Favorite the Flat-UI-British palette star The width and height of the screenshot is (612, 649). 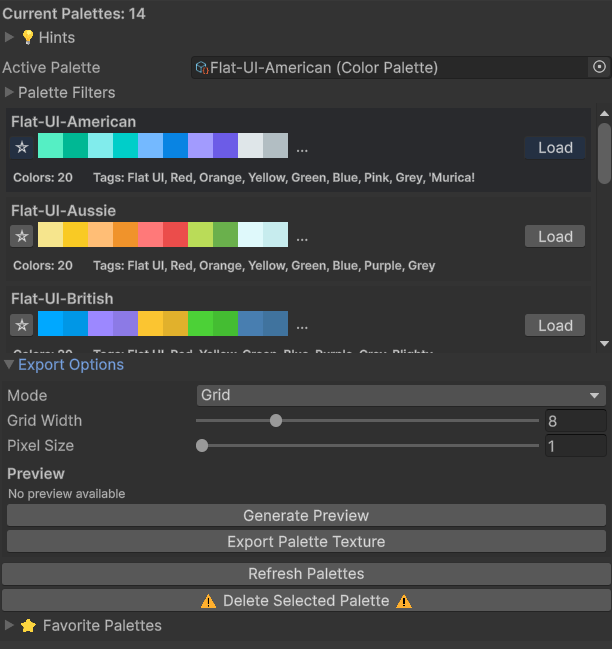coord(22,325)
